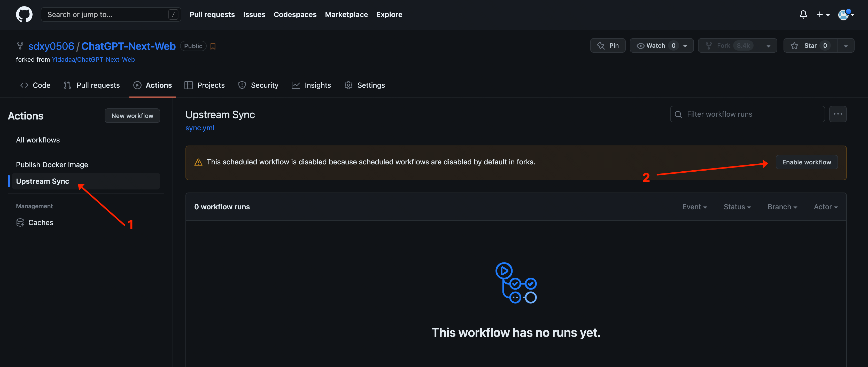Click the workflow illustration graphic
This screenshot has height=367, width=868.
point(516,283)
